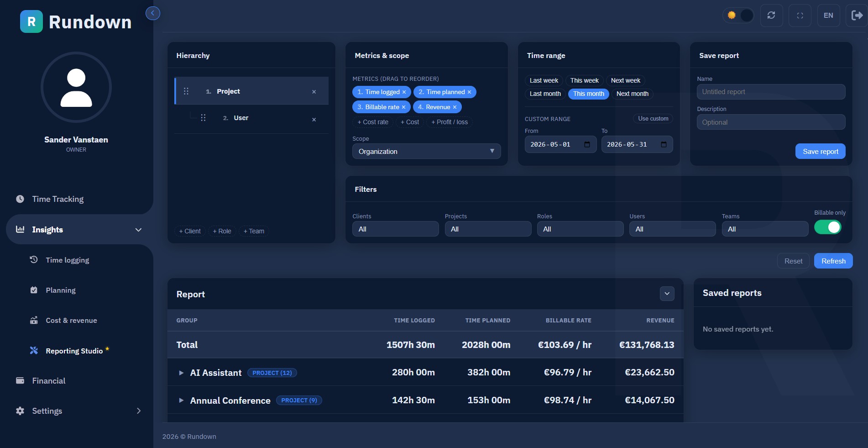Open the To date calendar picker
This screenshot has width=868, height=448.
pyautogui.click(x=664, y=144)
